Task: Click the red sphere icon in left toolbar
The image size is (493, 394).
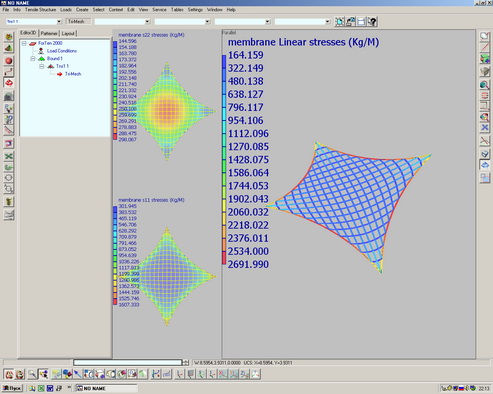Action: (9, 61)
